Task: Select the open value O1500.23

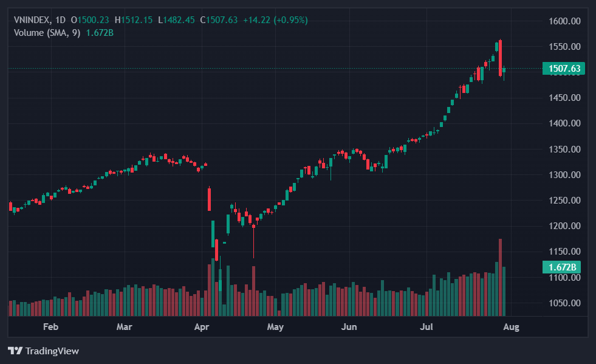Action: pyautogui.click(x=90, y=20)
